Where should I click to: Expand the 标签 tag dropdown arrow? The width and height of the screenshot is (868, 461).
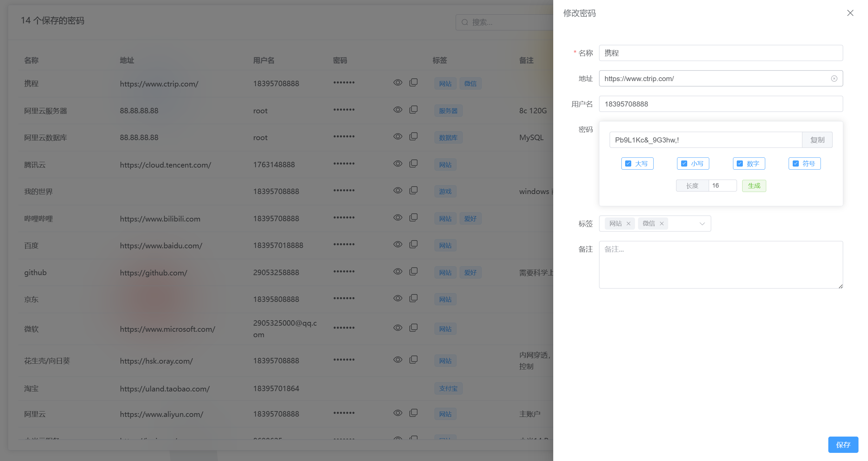point(702,224)
